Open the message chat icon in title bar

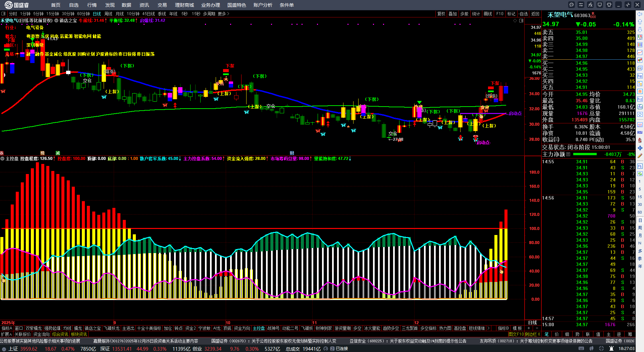[572, 5]
